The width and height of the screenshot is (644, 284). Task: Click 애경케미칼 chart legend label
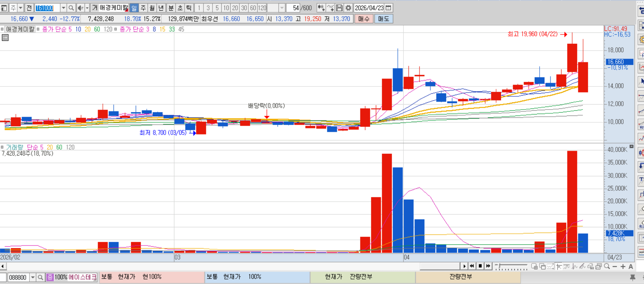coord(20,29)
